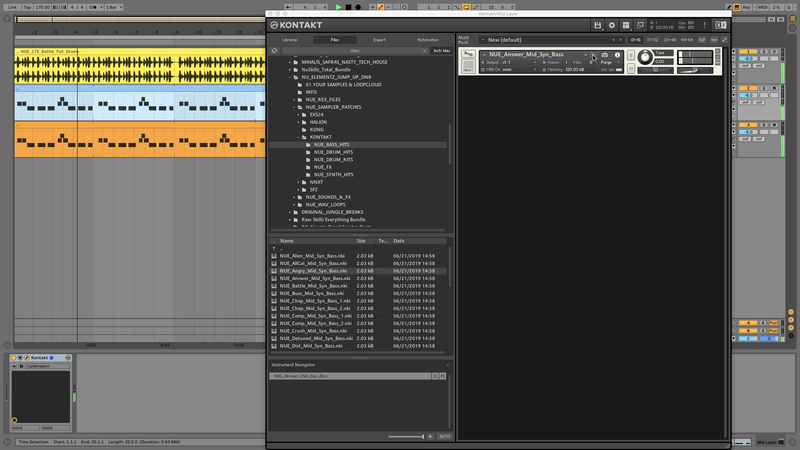The width and height of the screenshot is (800, 450).
Task: Solo Ableton track 1
Action: [764, 52]
